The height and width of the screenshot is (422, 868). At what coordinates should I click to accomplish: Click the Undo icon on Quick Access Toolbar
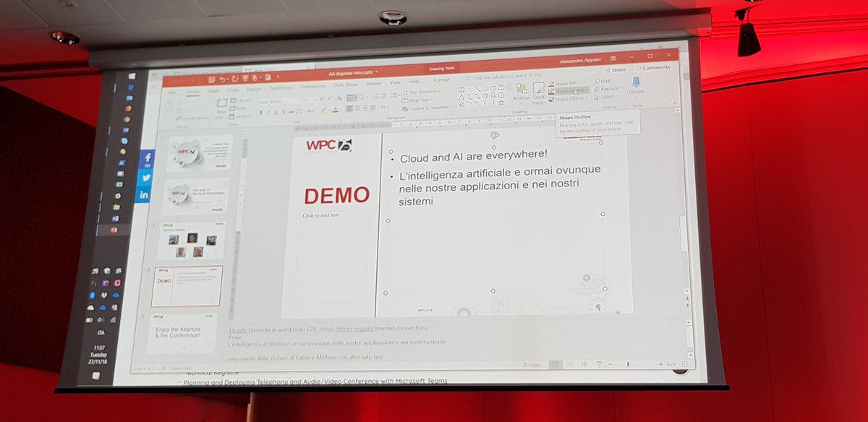coord(222,77)
